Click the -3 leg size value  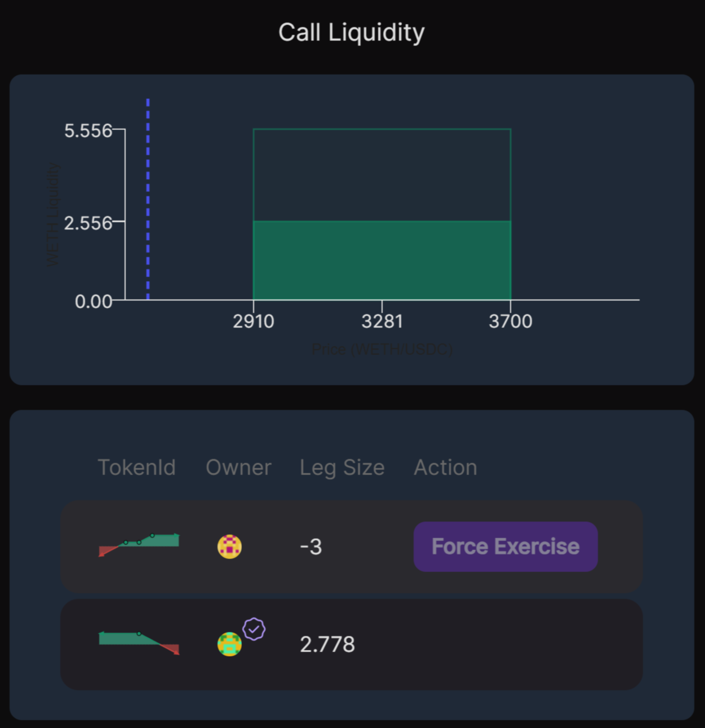point(311,546)
